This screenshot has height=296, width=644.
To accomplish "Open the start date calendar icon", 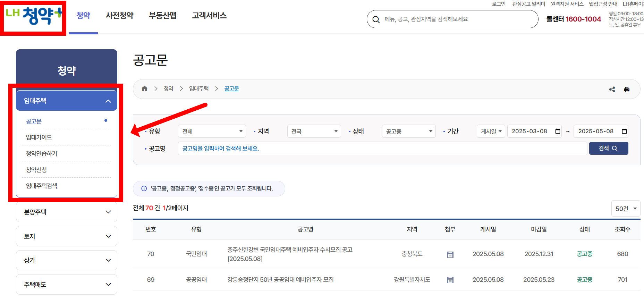I will click(558, 131).
